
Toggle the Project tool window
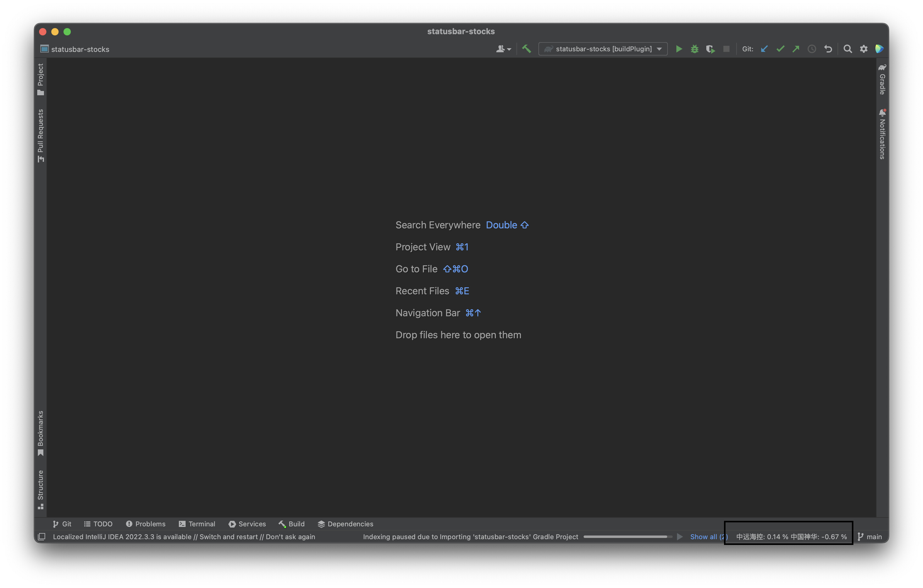pyautogui.click(x=41, y=79)
